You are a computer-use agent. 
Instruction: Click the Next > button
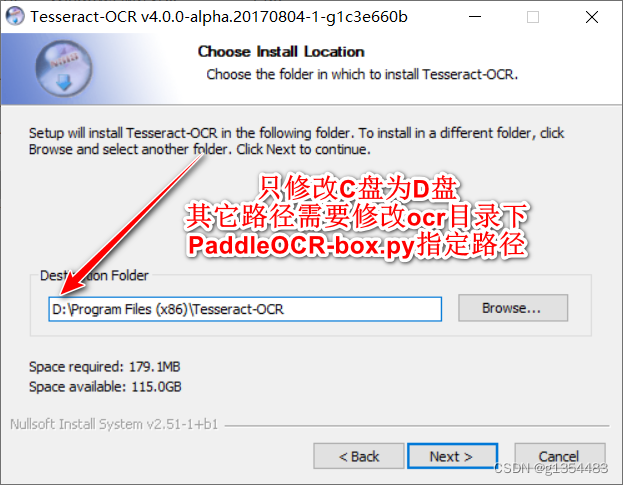(452, 456)
